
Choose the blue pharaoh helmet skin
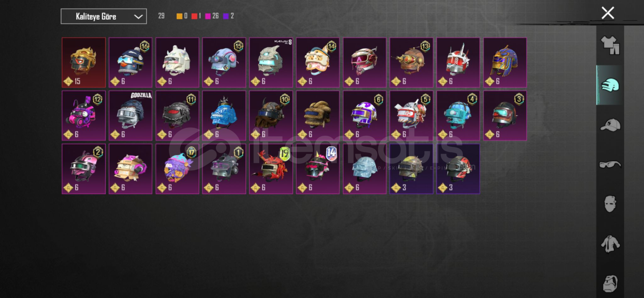pos(505,62)
